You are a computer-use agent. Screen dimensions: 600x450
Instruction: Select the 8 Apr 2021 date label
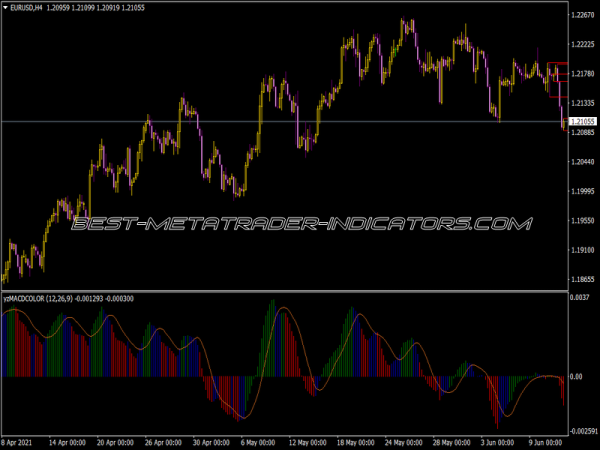[x=22, y=442]
